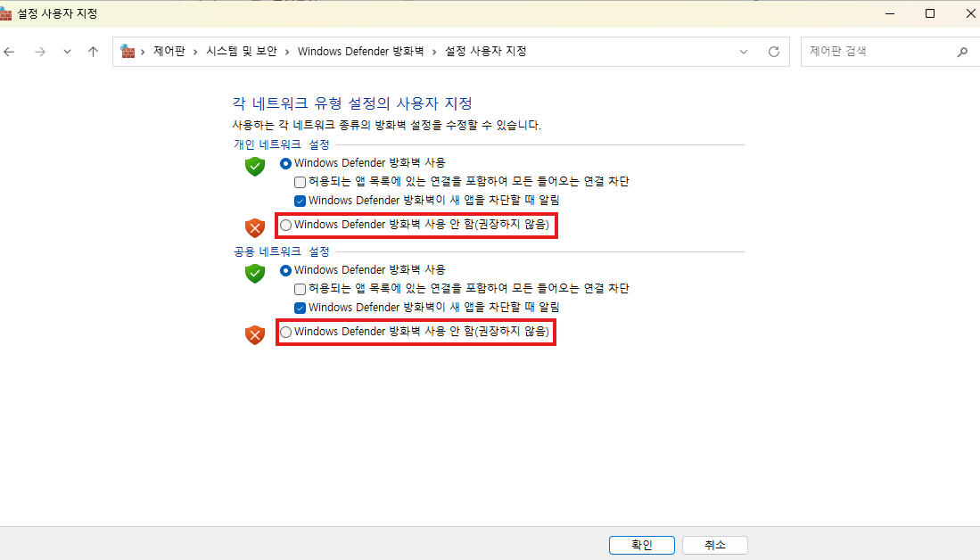Click 각 네트워크 유형 설정의 사용자 지정 title
The height and width of the screenshot is (560, 980).
tap(352, 103)
